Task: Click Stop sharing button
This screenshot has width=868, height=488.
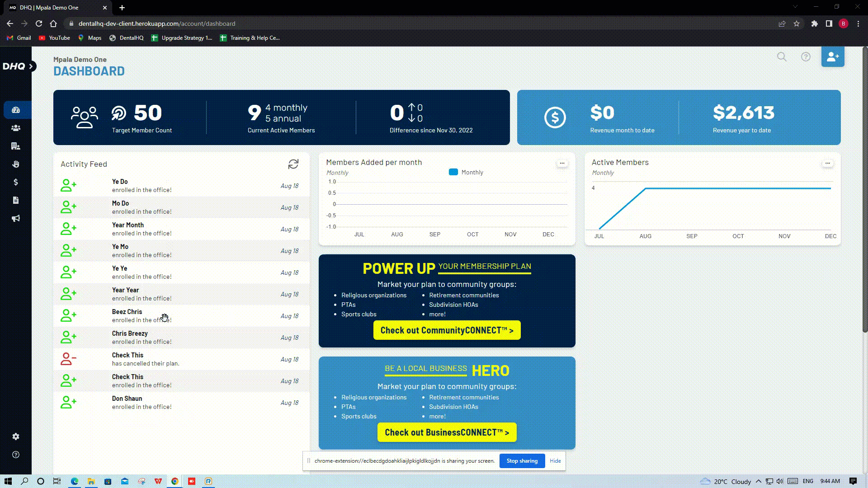Action: [522, 461]
